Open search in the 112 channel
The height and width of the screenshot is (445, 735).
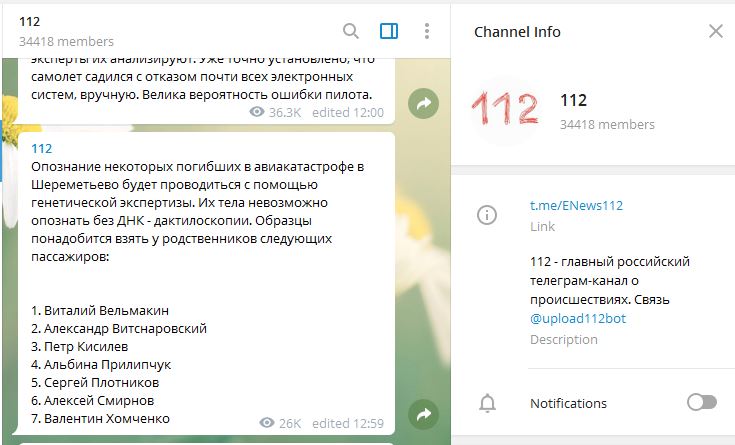351,31
